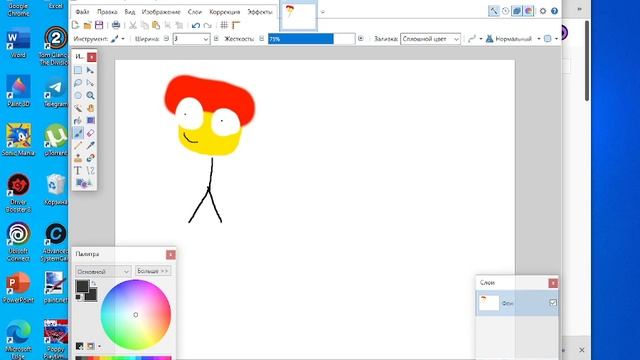
Task: Open the Settings gear icon
Action: point(543,11)
